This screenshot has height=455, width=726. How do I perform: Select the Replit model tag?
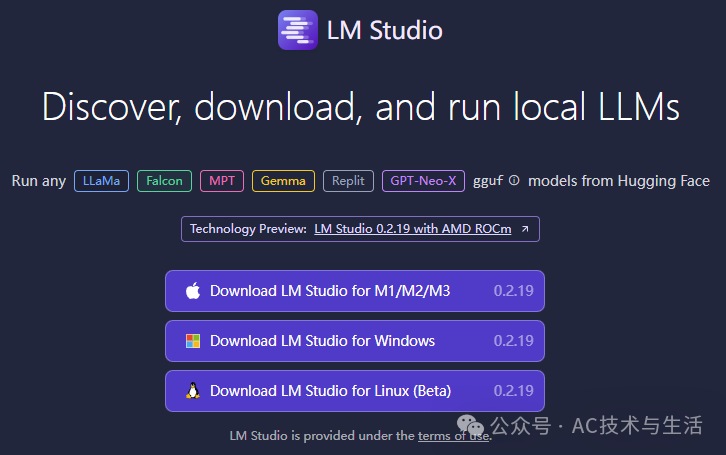coord(348,181)
